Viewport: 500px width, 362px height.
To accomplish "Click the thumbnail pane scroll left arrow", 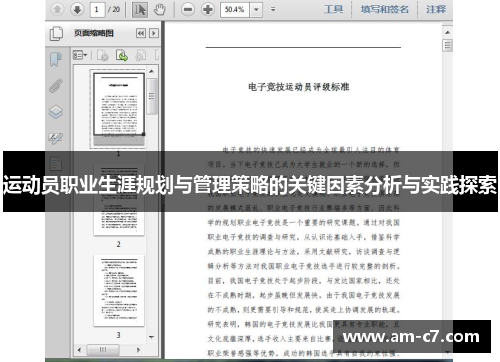I will pos(79,350).
